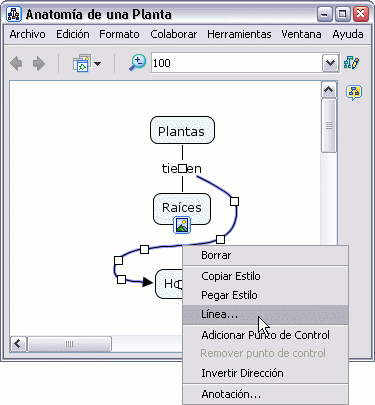This screenshot has height=405, width=375.
Task: Expand the zoom percentage dropdown arrow
Action: 330,63
